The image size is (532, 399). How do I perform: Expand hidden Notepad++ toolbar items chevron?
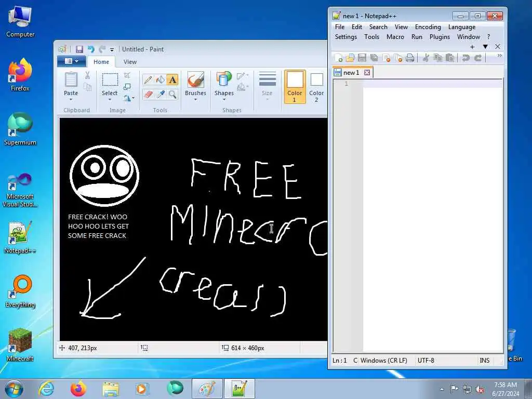[499, 56]
